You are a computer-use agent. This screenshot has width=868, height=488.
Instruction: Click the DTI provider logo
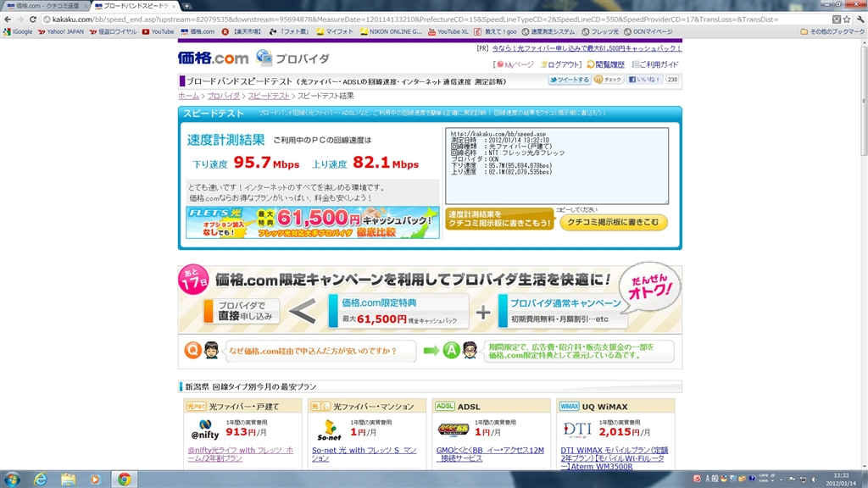(x=577, y=430)
